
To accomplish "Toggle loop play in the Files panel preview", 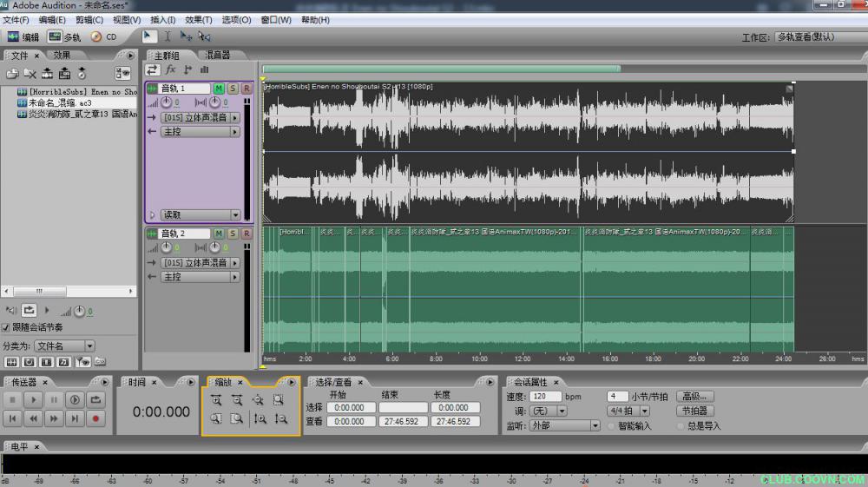I will (x=30, y=310).
